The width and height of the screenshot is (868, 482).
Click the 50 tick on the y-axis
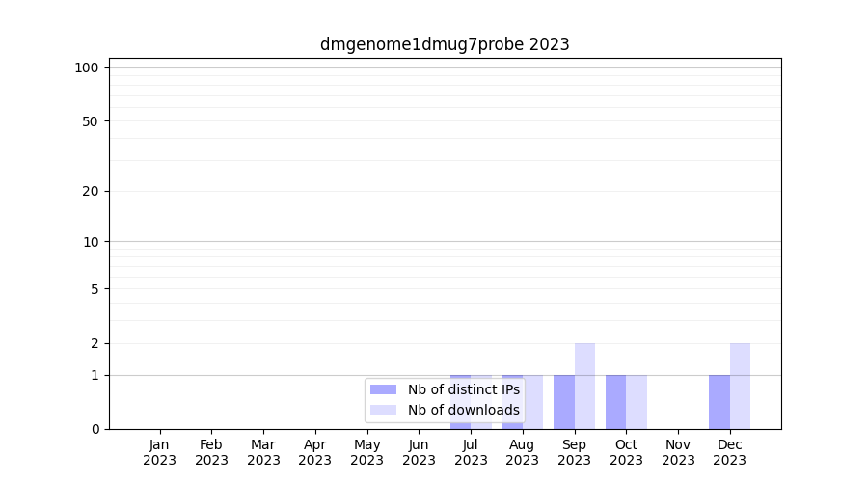(x=90, y=121)
